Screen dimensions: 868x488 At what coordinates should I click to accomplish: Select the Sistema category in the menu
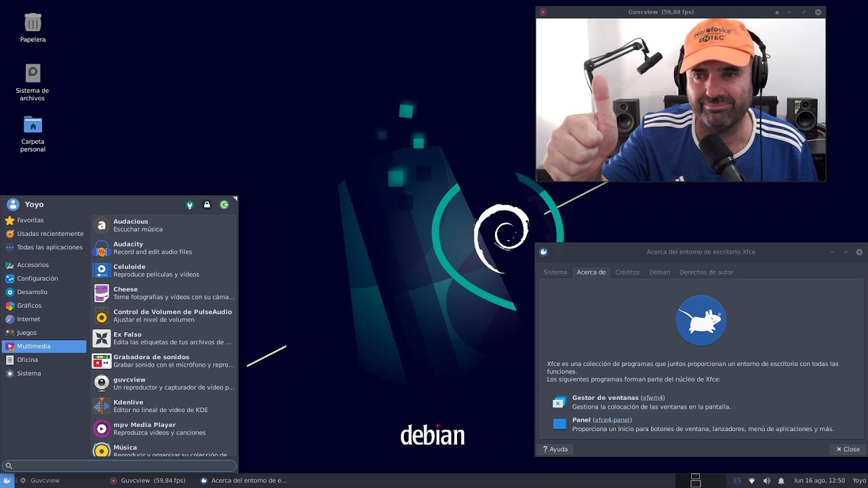[44, 373]
